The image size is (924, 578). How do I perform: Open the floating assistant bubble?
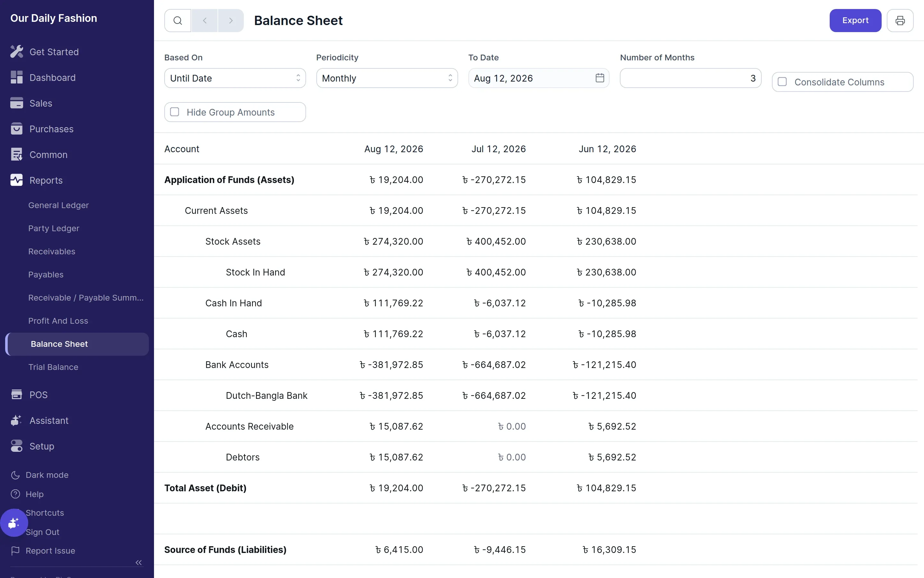[x=14, y=522]
